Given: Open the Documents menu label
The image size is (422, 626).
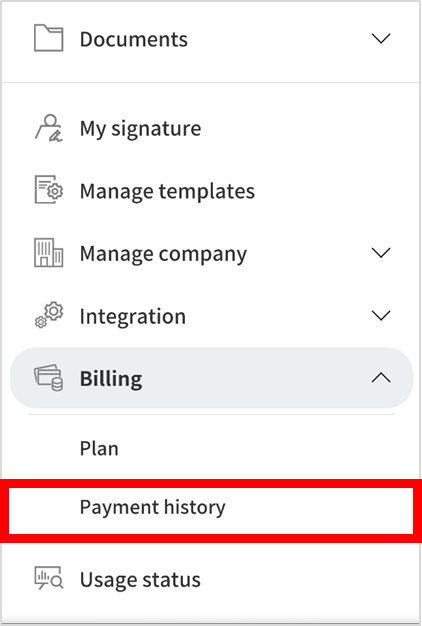Looking at the screenshot, I should 134,39.
